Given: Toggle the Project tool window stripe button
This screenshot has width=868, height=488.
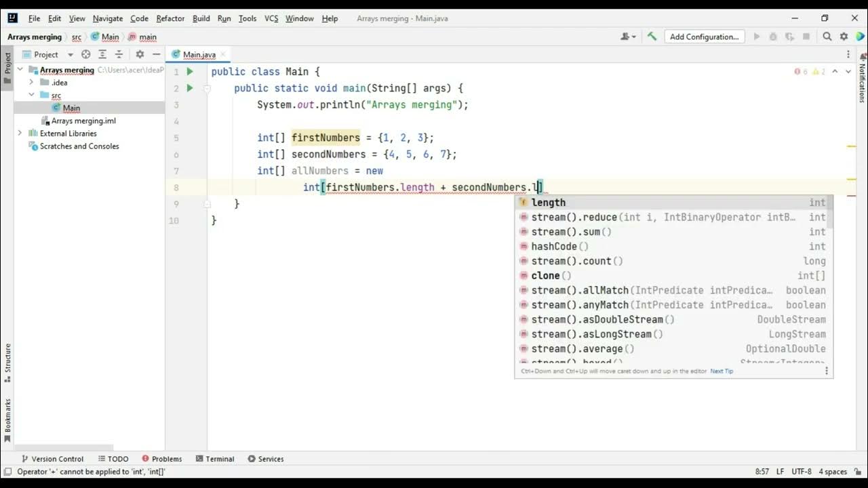Looking at the screenshot, I should tap(7, 68).
